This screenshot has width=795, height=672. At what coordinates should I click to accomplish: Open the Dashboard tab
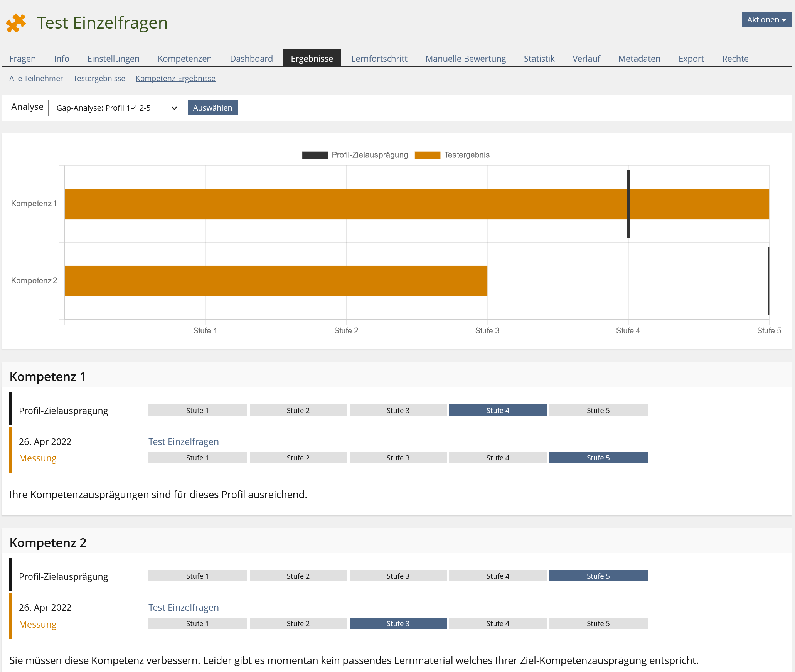pos(251,59)
